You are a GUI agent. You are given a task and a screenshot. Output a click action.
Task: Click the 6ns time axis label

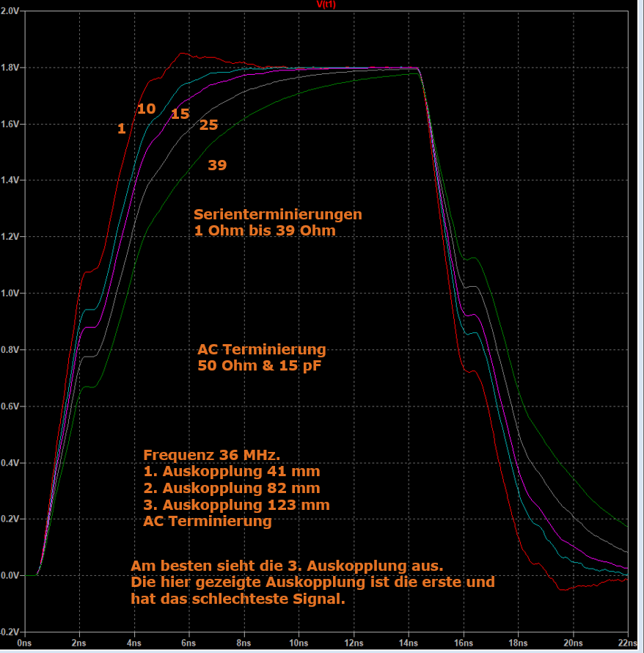tap(189, 643)
